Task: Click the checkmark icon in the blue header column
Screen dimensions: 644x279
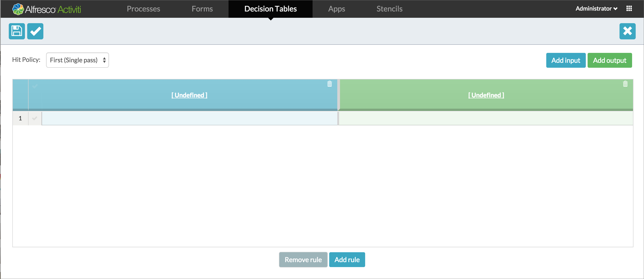Action: coord(35,86)
